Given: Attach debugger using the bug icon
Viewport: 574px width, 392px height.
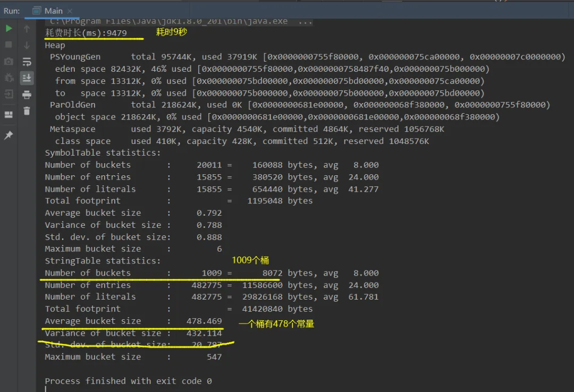Looking at the screenshot, I should [9, 78].
